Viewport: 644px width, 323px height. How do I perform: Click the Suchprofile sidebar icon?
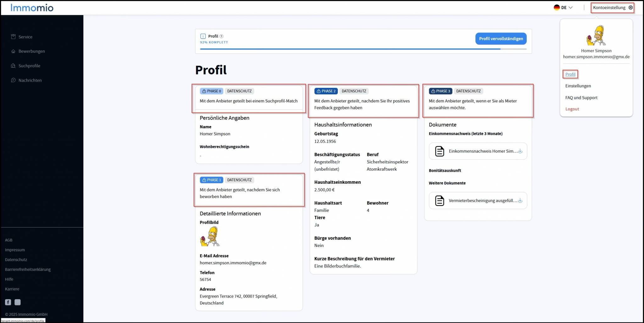(13, 66)
